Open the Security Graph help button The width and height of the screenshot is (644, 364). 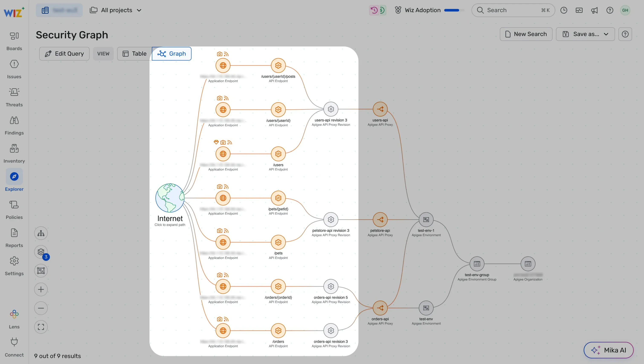(625, 34)
